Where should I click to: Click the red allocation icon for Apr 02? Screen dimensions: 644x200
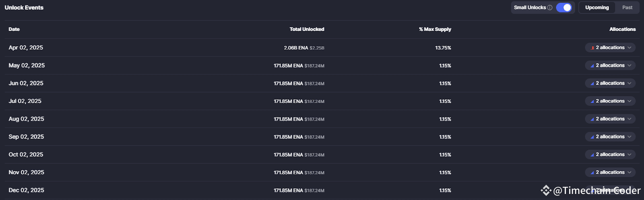point(592,48)
